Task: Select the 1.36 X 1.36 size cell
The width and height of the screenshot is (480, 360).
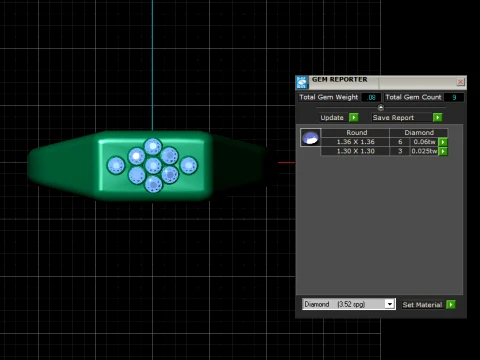Action: (355, 142)
